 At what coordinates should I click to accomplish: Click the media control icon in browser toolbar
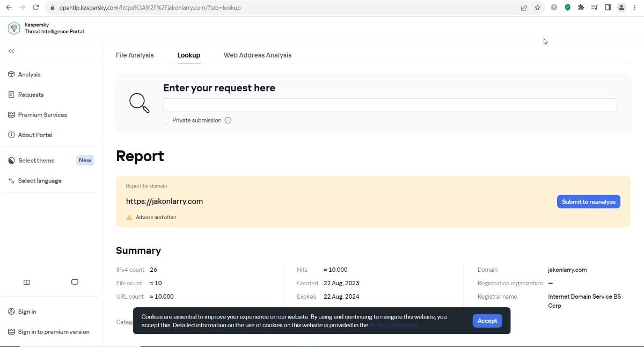click(594, 8)
